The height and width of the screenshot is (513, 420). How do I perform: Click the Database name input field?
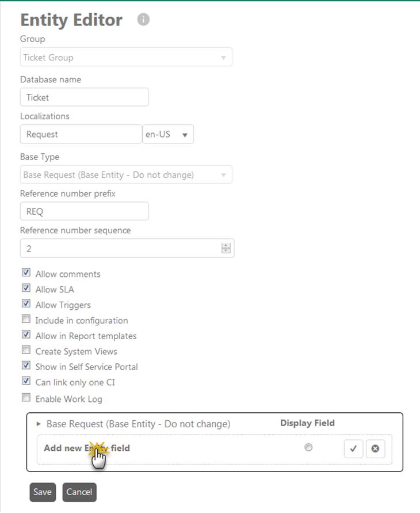[x=84, y=97]
